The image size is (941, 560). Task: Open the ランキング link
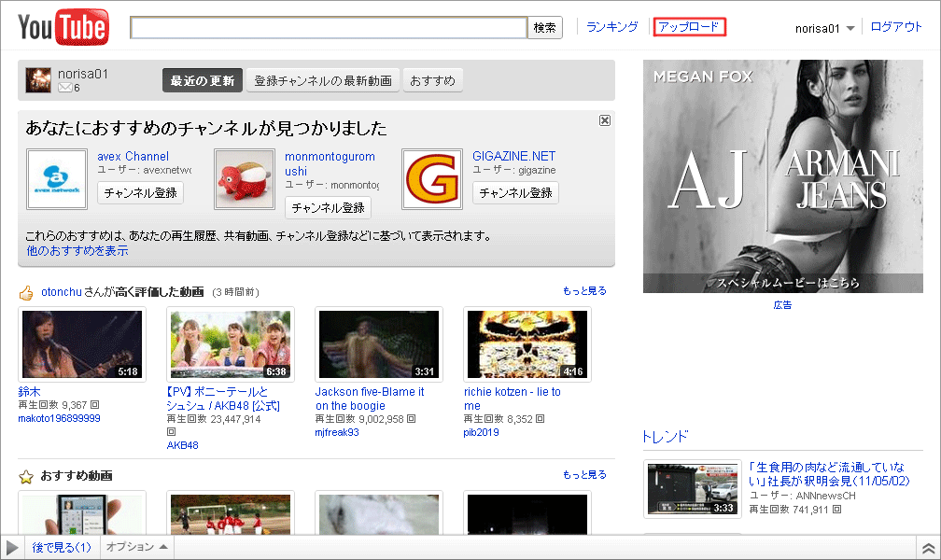(612, 27)
